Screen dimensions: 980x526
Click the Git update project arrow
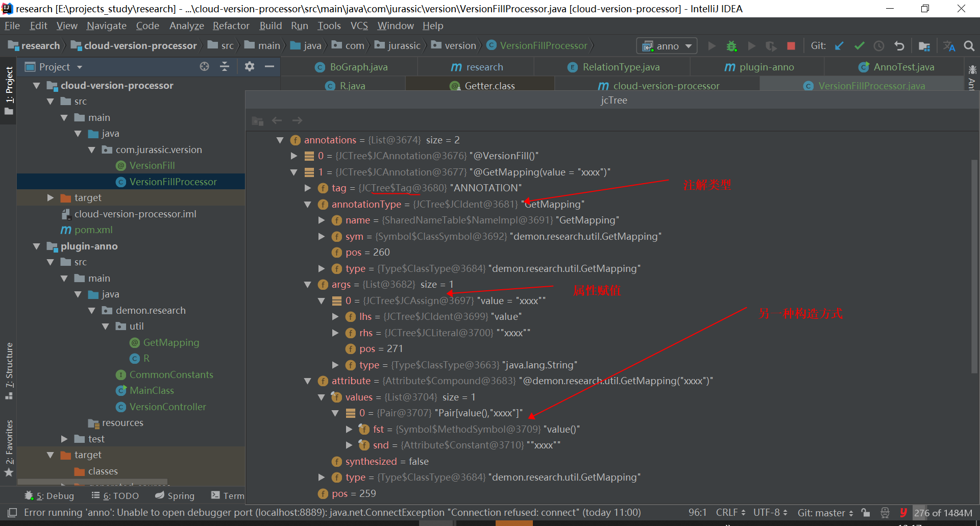[x=839, y=46]
